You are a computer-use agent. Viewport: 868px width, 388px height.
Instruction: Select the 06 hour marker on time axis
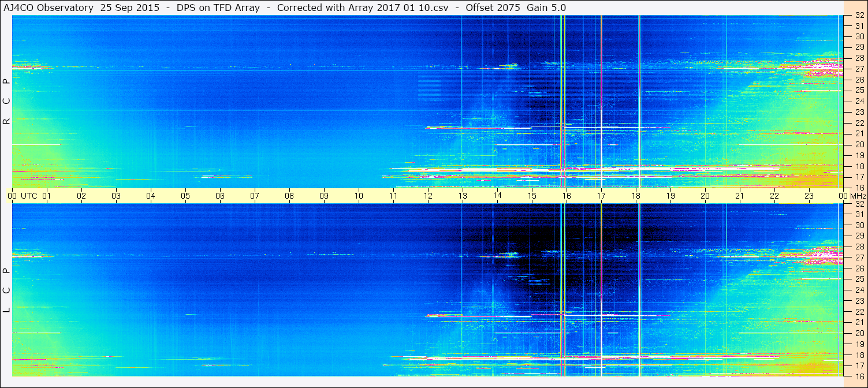pos(220,196)
